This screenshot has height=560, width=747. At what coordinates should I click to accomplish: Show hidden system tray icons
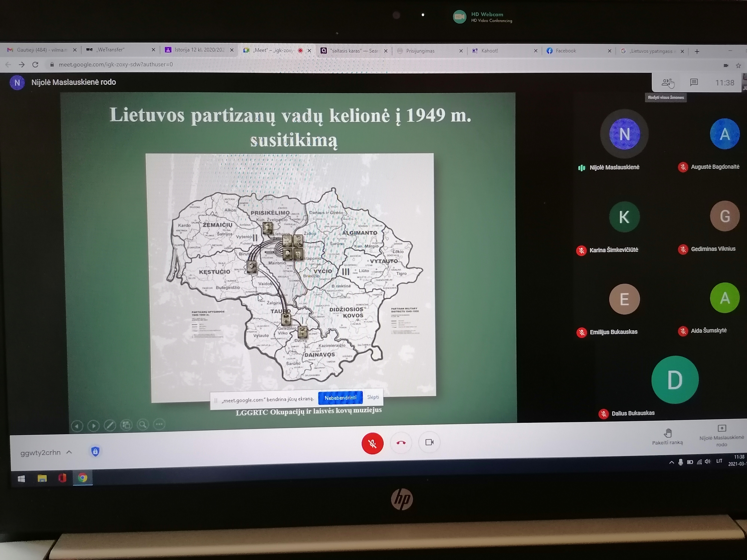point(671,462)
